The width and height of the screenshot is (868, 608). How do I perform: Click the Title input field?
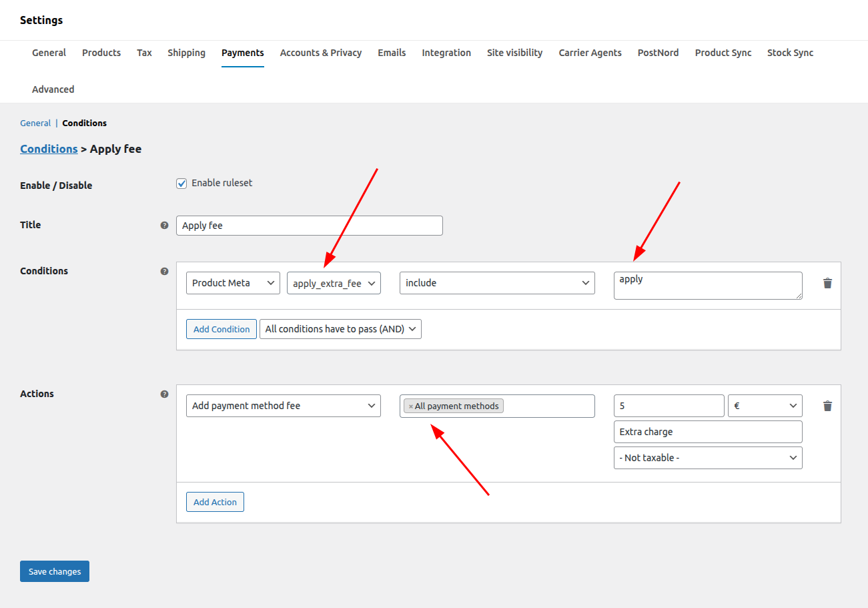pos(309,226)
